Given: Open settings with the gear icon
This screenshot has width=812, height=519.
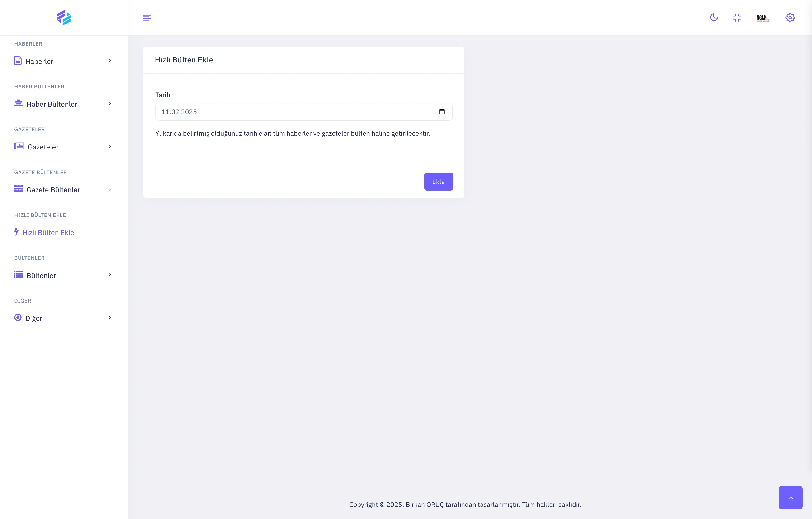Looking at the screenshot, I should point(790,18).
